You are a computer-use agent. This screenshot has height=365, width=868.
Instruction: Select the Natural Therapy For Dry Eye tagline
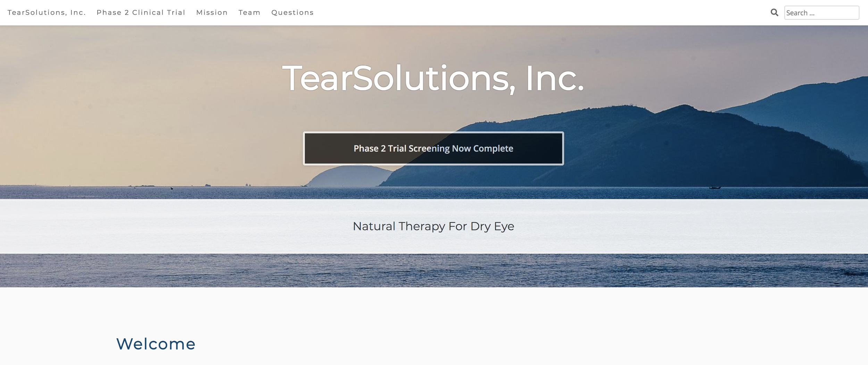click(x=433, y=226)
